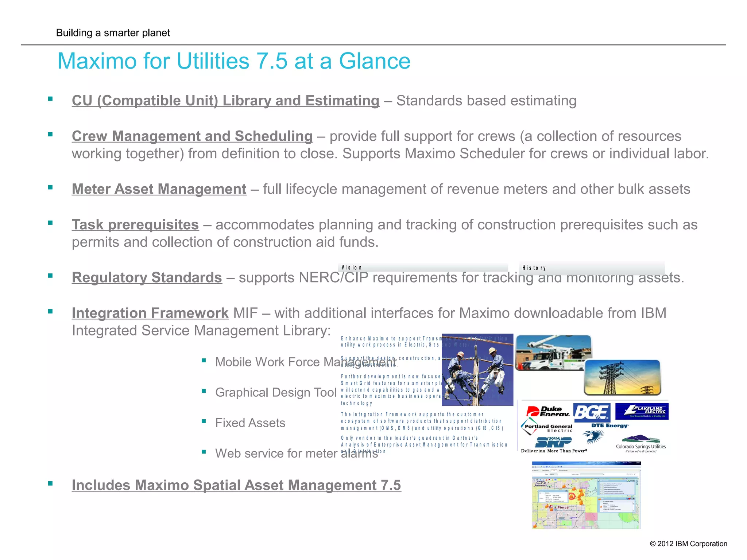The height and width of the screenshot is (560, 747).
Task: Click the Building a smarter planet header
Action: click(x=113, y=33)
